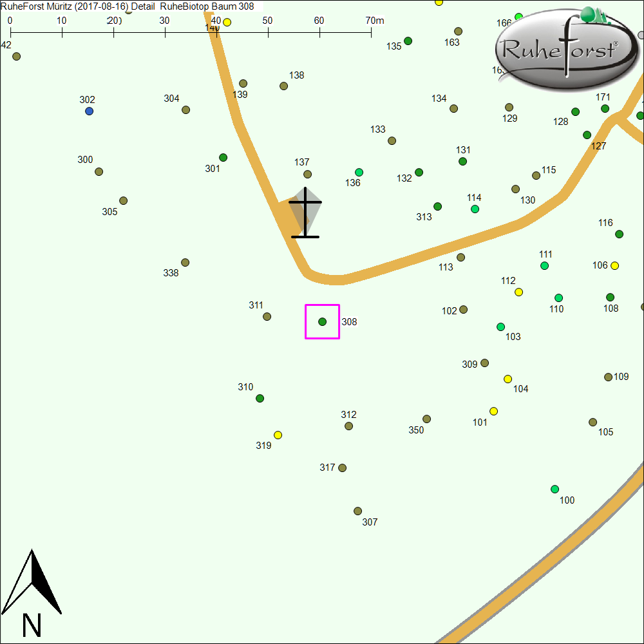
Task: Click the tree marker 137 above the cross
Action: coord(307,174)
